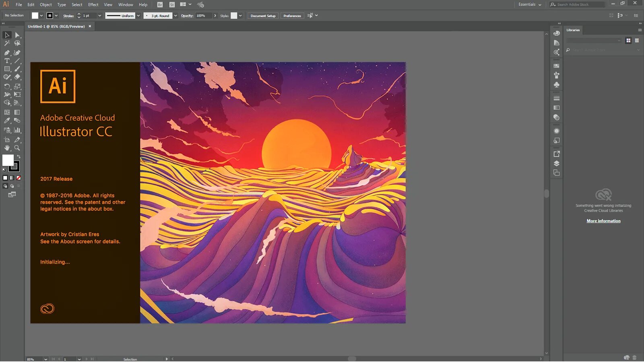The height and width of the screenshot is (362, 644).
Task: Open the 85% zoom level dropdown
Action: point(45,359)
